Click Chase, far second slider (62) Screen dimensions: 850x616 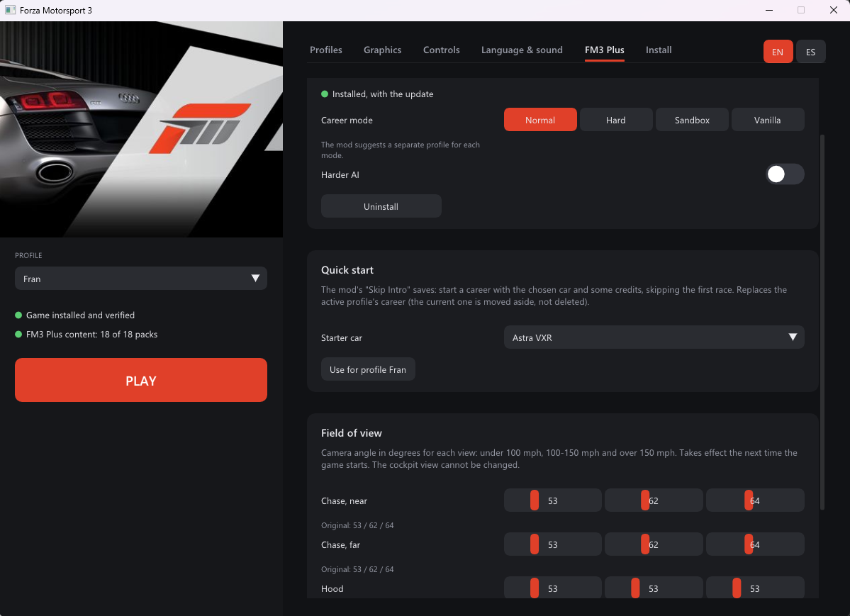(x=654, y=544)
